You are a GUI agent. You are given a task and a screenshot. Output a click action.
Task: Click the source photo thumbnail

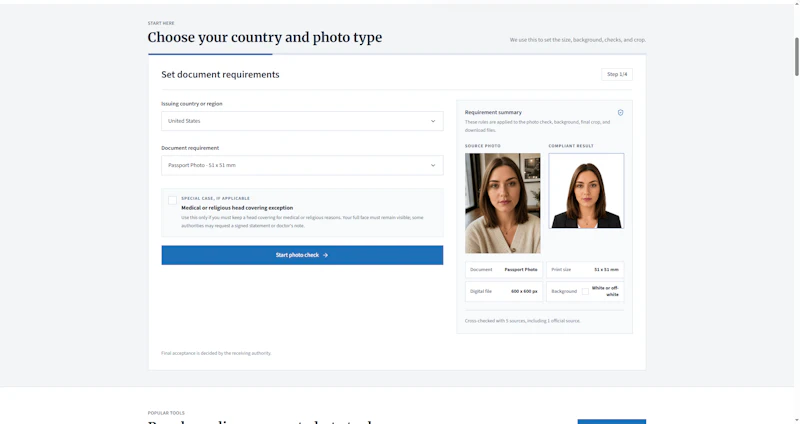503,203
